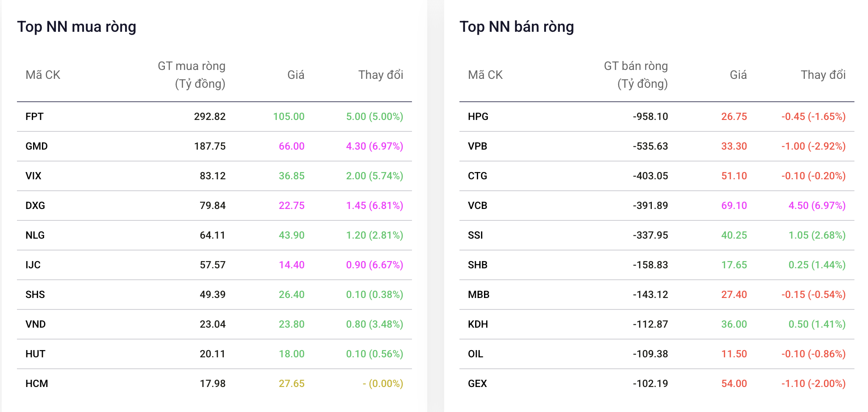
Task: Click CTG change -0.10 (-0.20%)
Action: [x=813, y=176]
